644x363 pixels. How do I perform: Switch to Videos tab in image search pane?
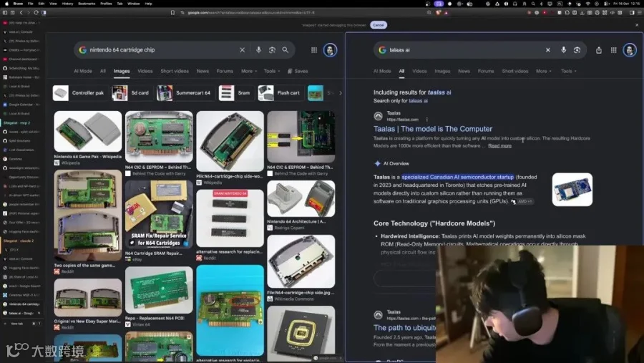145,71
